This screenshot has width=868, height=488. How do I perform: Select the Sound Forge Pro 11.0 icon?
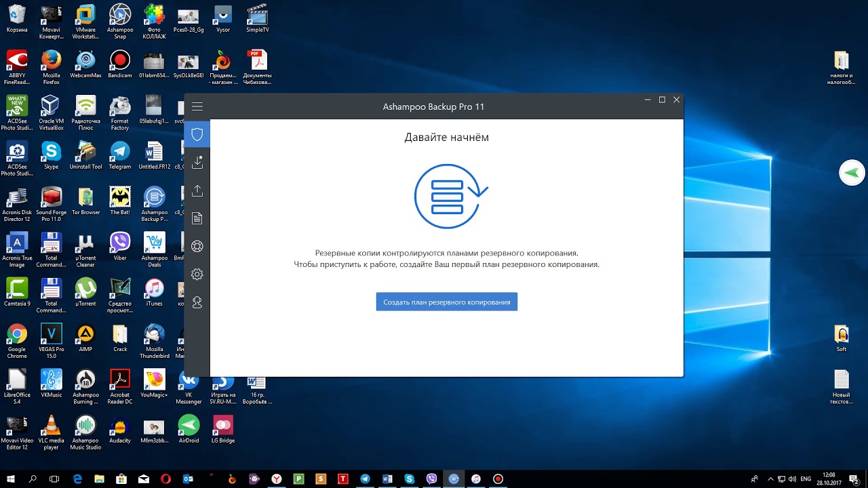52,204
